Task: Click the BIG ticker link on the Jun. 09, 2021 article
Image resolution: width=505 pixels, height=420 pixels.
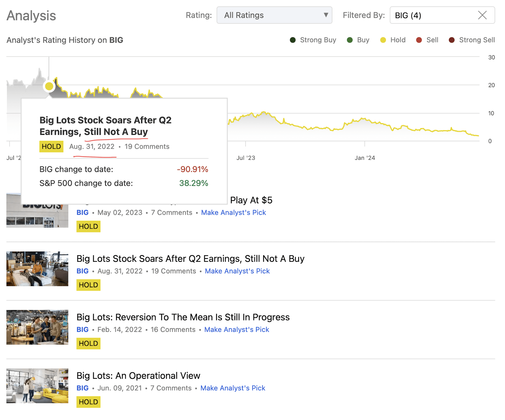Action: (x=82, y=388)
